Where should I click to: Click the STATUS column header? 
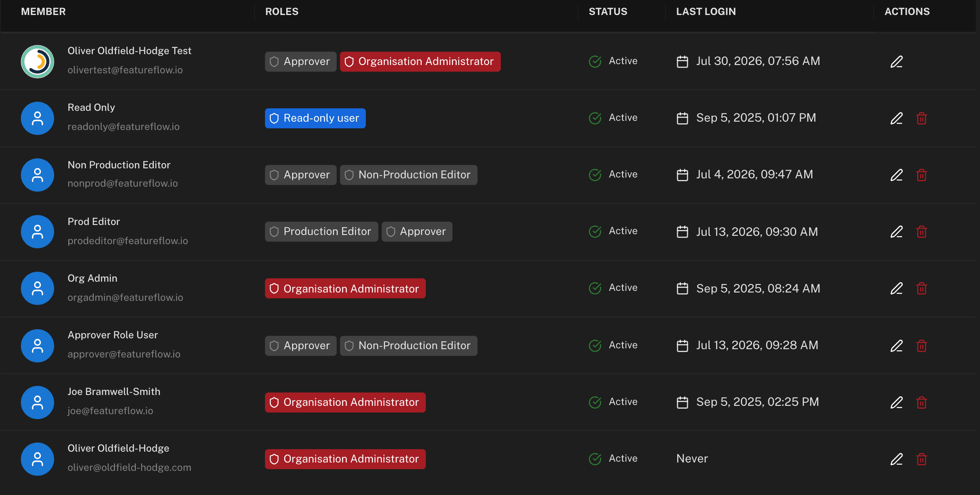608,12
